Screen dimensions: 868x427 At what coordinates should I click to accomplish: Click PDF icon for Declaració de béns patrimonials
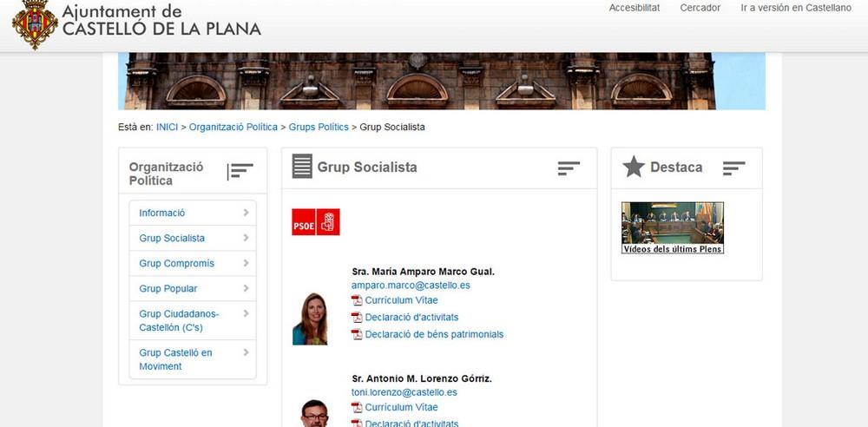tap(357, 334)
